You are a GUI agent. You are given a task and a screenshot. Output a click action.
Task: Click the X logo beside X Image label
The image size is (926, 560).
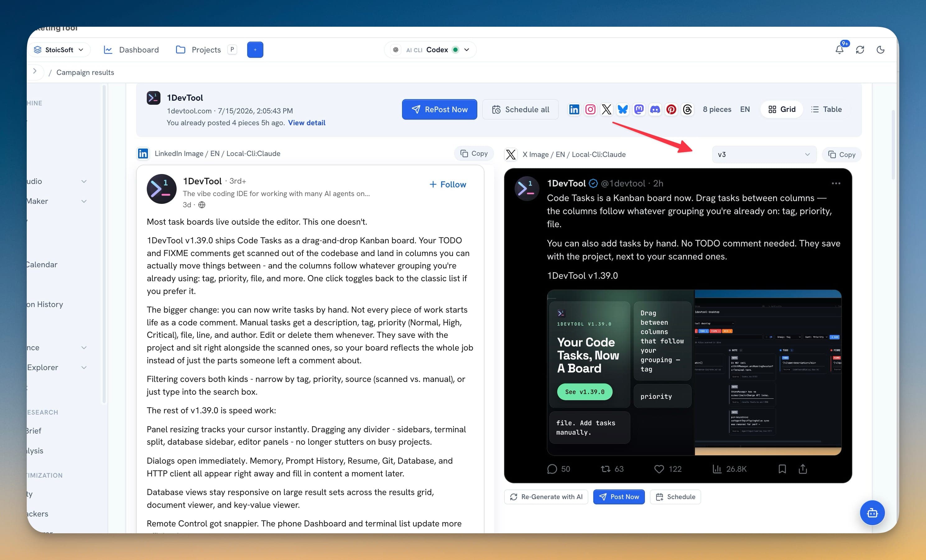tap(511, 154)
